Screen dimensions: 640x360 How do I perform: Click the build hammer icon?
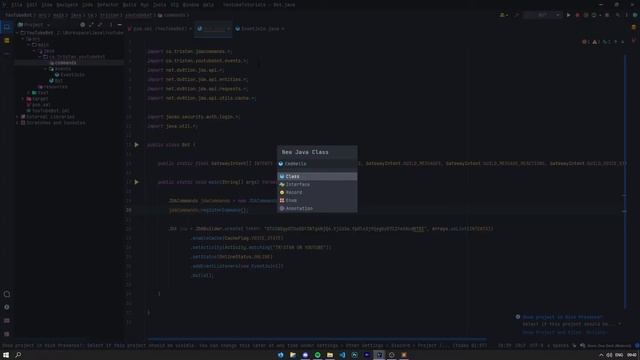click(x=516, y=15)
